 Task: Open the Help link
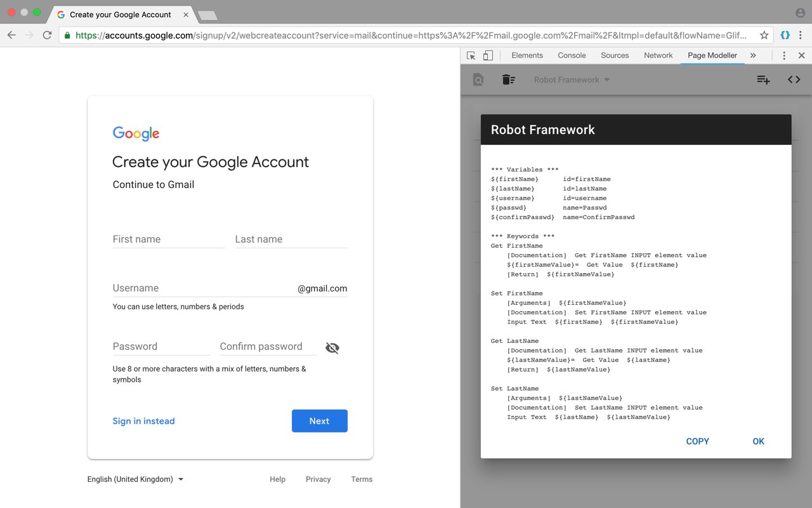pyautogui.click(x=277, y=479)
